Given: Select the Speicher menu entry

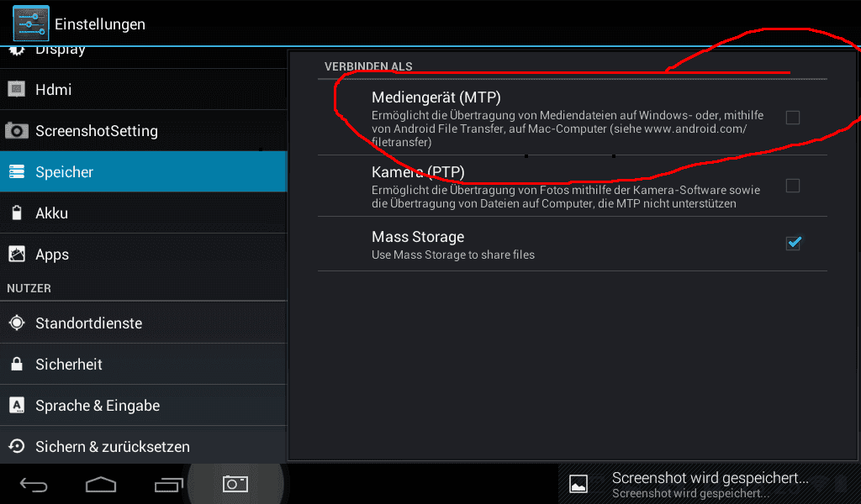Looking at the screenshot, I should pyautogui.click(x=143, y=171).
